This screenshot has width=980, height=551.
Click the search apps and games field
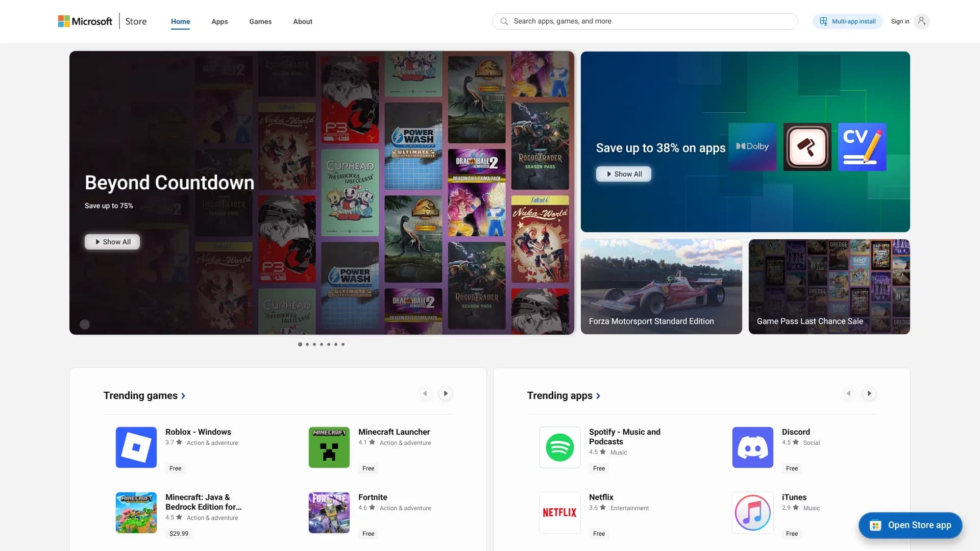point(645,21)
